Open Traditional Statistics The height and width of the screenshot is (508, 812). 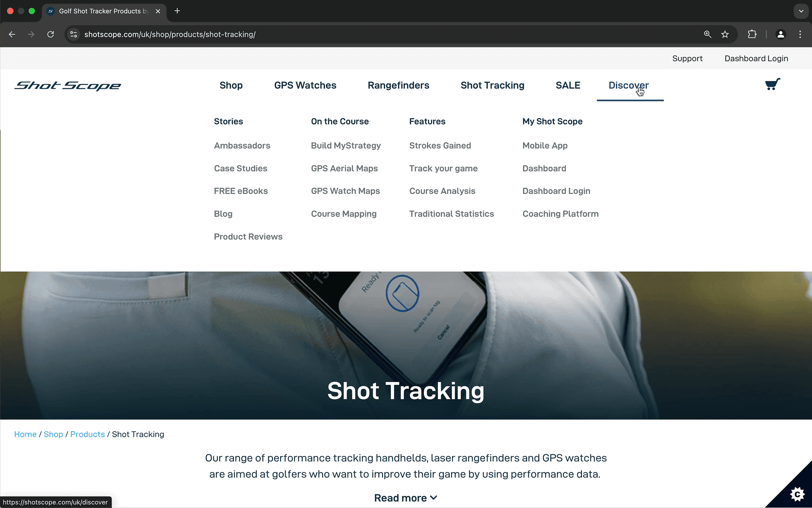(x=452, y=214)
